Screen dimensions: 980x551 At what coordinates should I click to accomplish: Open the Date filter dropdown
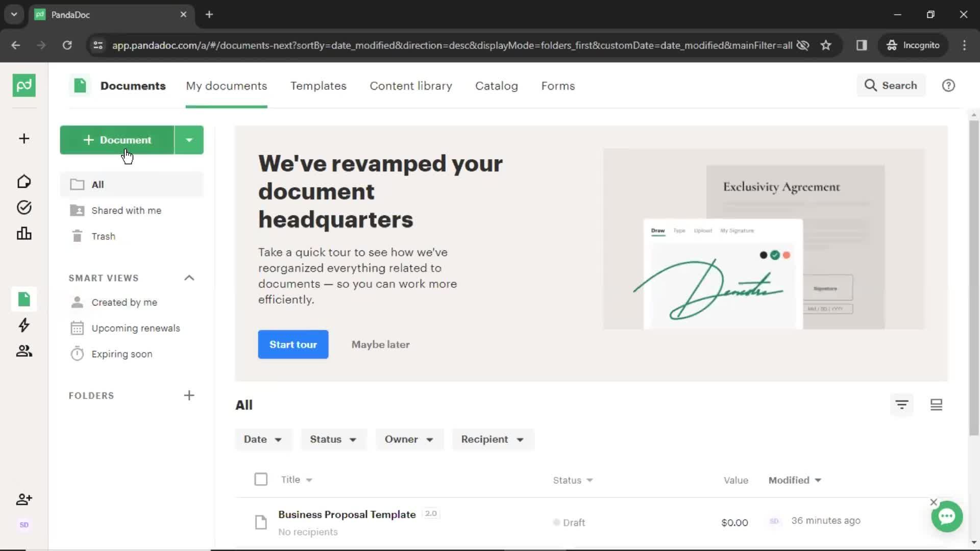point(262,439)
